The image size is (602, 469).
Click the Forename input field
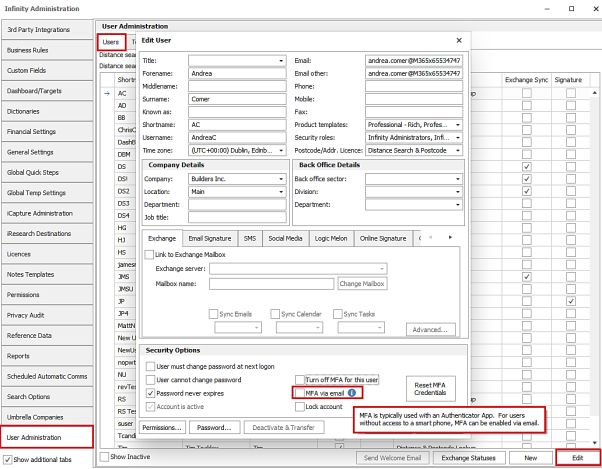pyautogui.click(x=237, y=73)
